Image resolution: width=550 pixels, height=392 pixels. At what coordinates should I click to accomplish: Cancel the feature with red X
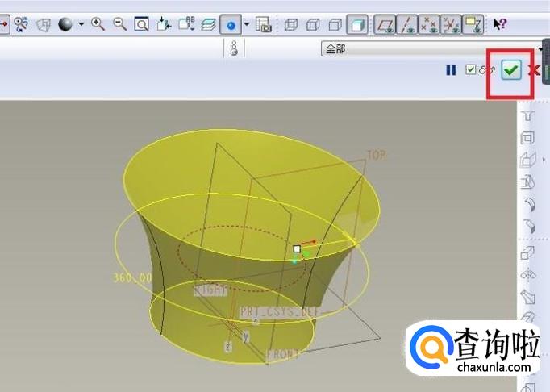coord(533,70)
